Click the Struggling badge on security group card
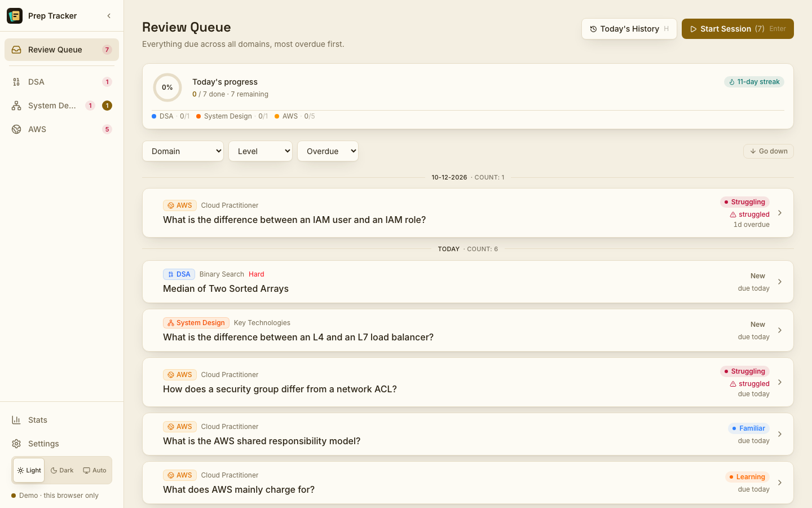The height and width of the screenshot is (508, 812). click(745, 371)
